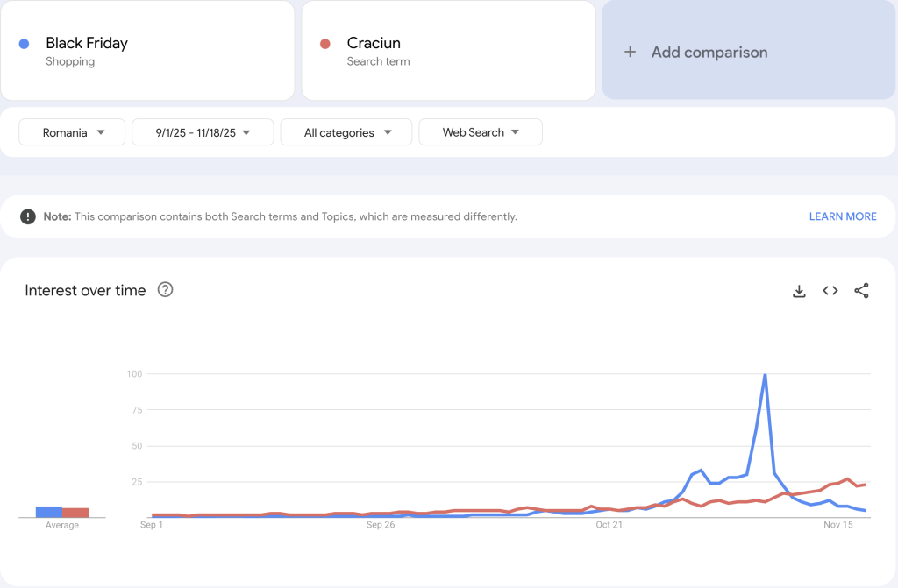Click the red Average bar

tap(75, 513)
